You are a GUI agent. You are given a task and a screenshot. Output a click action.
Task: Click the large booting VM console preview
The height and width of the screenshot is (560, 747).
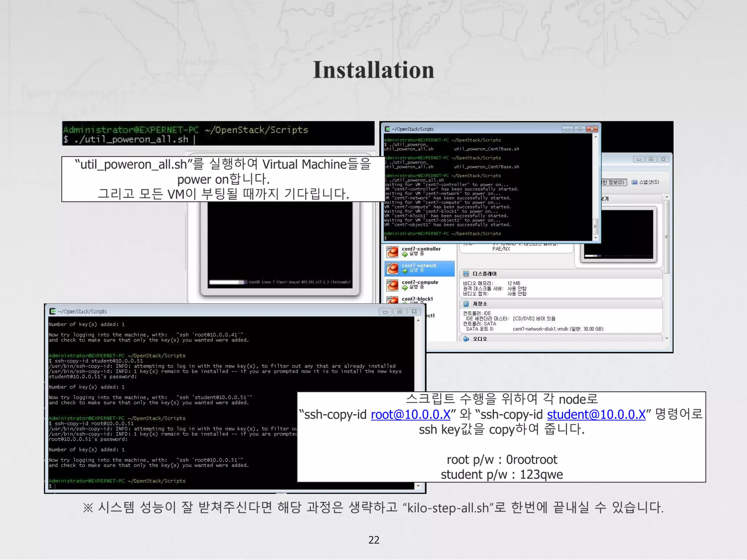[280, 245]
